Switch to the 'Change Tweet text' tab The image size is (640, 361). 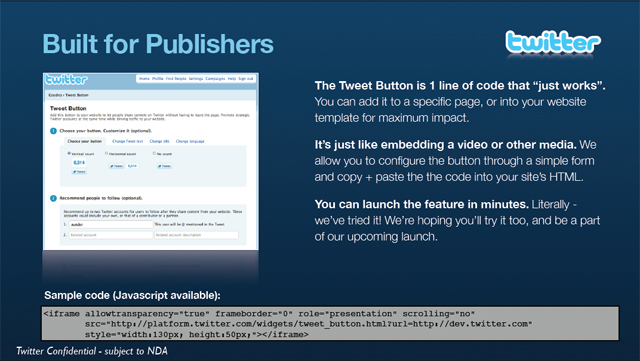128,141
